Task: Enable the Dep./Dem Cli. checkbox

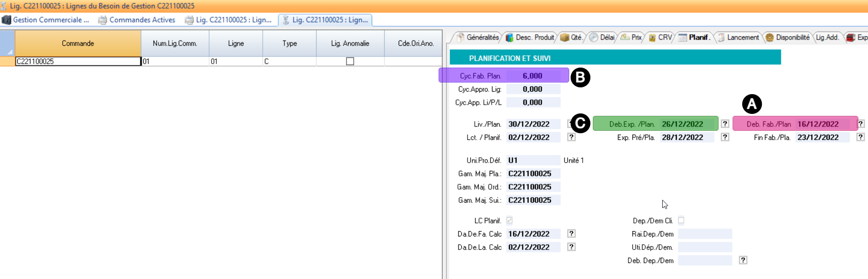Action: tap(681, 221)
